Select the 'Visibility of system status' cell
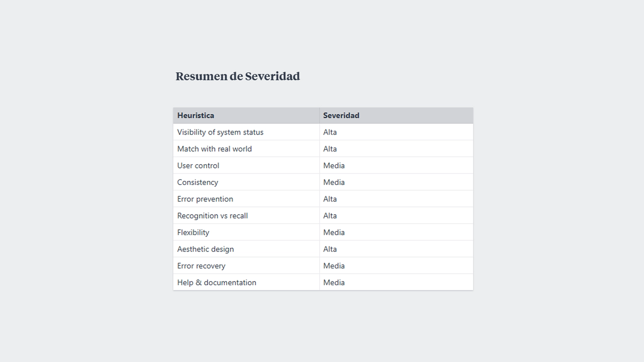The height and width of the screenshot is (362, 644). 220,132
